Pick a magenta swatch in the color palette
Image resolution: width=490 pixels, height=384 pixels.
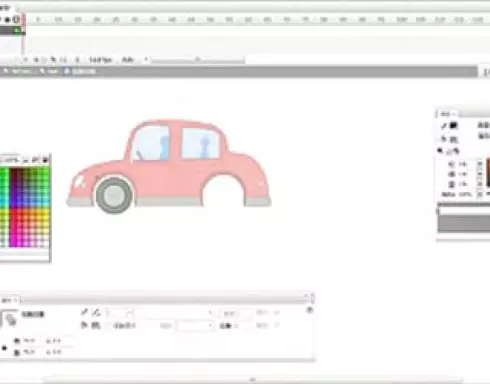pos(13,241)
